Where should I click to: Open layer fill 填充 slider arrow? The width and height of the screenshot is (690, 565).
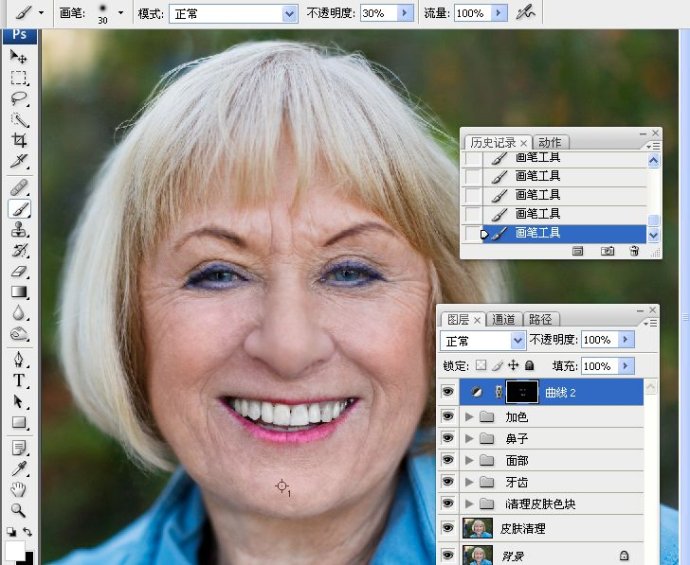click(x=626, y=366)
